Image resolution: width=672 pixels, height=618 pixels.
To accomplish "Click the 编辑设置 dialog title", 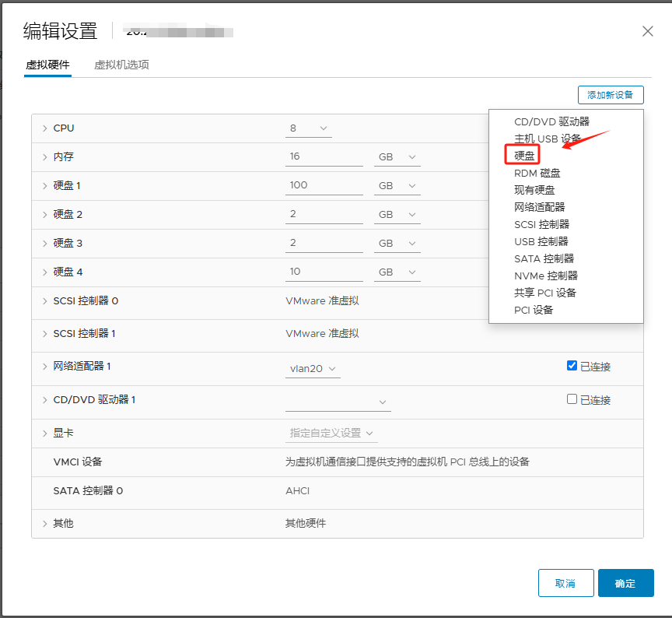I will pyautogui.click(x=61, y=31).
